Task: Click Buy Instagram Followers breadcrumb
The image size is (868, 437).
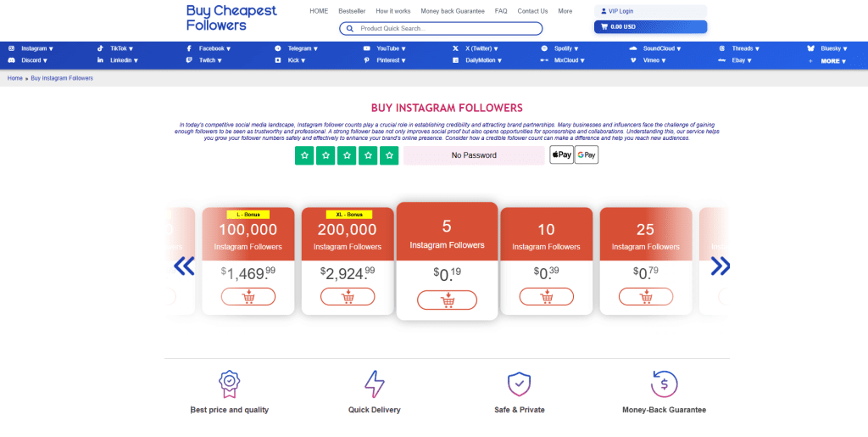Action: 62,79
